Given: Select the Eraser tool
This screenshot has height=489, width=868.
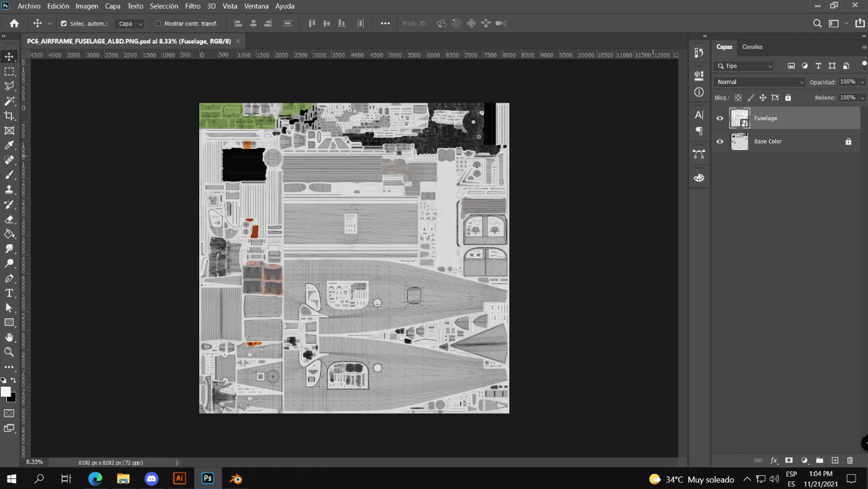Looking at the screenshot, I should pyautogui.click(x=9, y=219).
